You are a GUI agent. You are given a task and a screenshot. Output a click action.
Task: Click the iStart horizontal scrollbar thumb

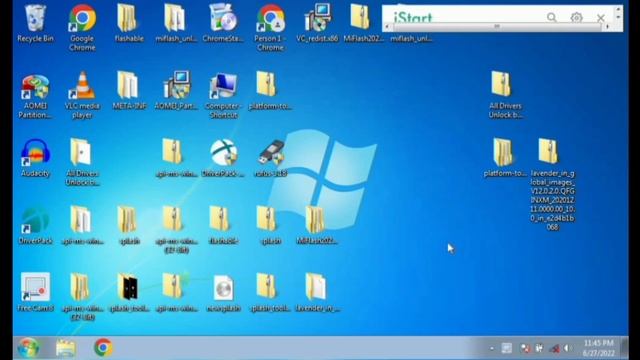[x=496, y=27]
